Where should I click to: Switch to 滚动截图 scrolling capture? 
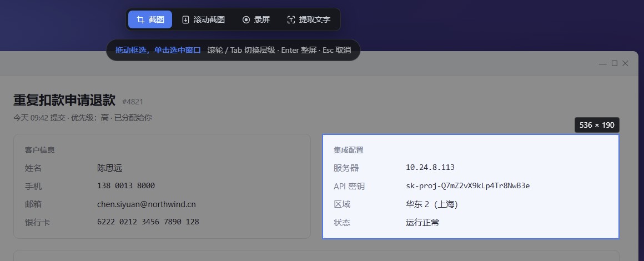[x=204, y=19]
